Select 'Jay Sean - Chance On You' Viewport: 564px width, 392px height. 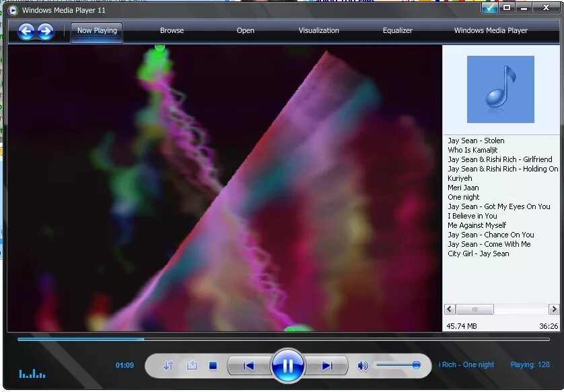click(491, 235)
